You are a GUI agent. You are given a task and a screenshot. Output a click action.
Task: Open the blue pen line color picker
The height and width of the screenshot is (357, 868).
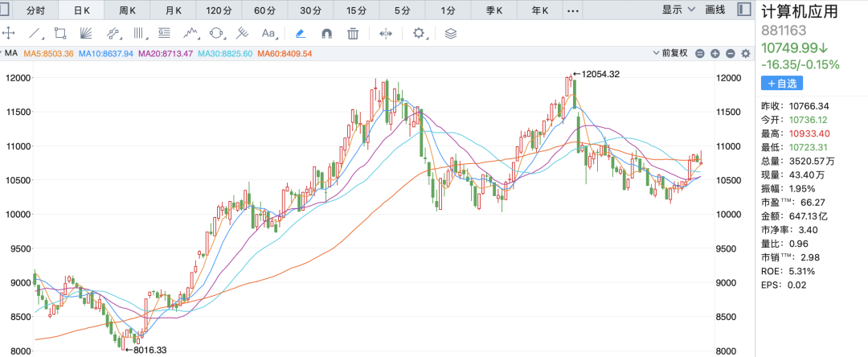click(x=300, y=33)
